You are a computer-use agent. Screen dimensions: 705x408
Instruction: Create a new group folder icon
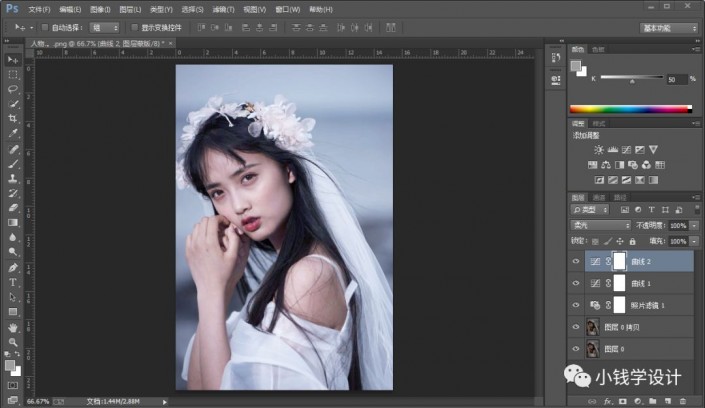point(653,401)
